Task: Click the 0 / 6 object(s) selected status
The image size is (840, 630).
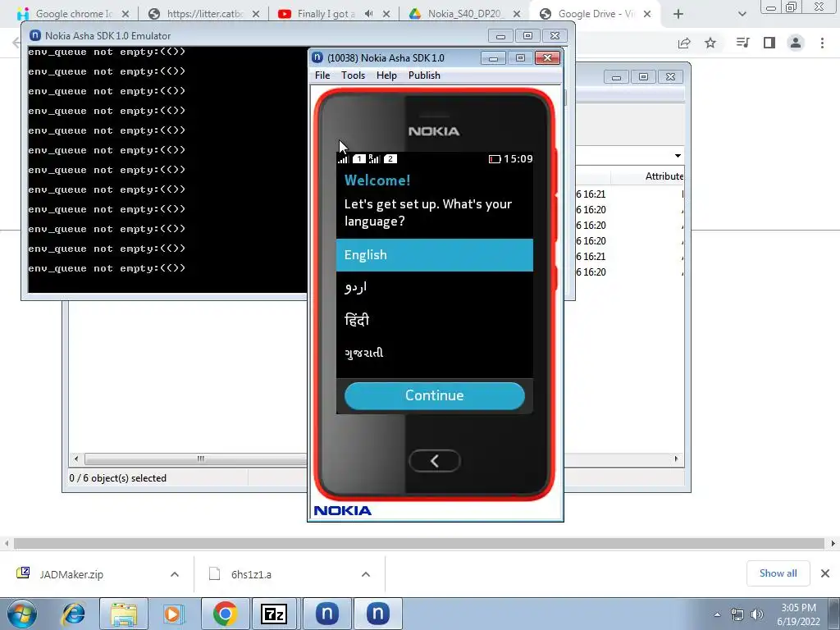Action: coord(118,478)
